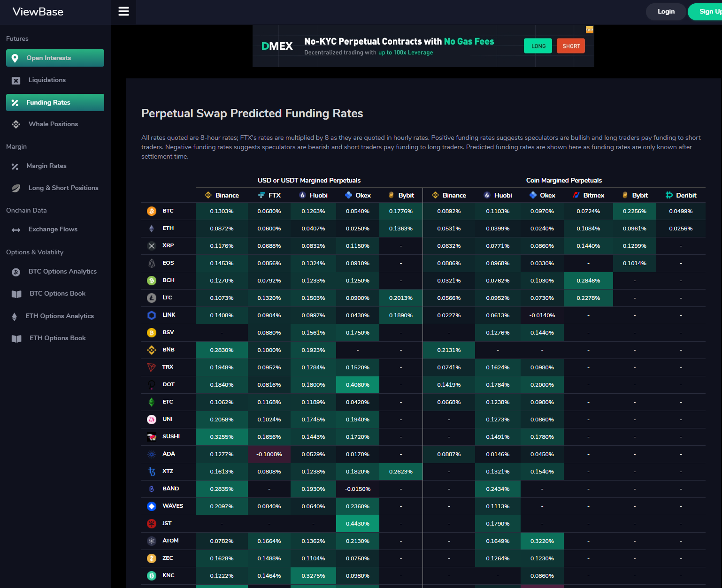Click the SHORT button in DMEX ad

click(x=571, y=46)
